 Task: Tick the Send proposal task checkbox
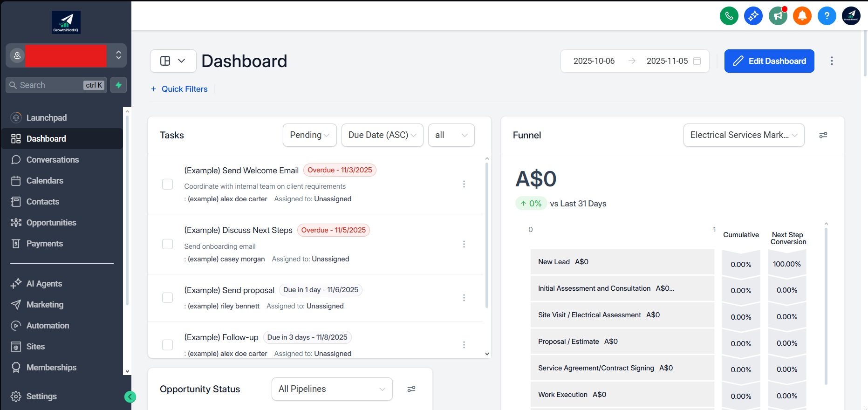click(x=167, y=298)
